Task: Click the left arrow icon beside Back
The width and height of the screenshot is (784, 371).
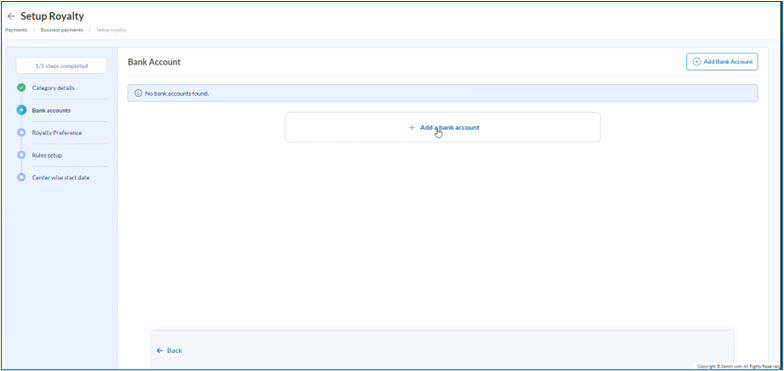Action: 160,350
